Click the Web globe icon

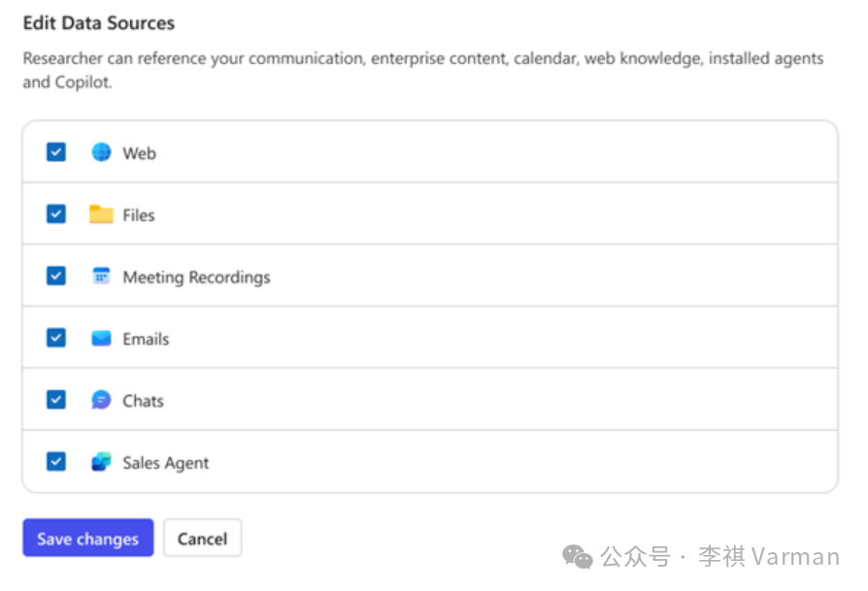101,152
